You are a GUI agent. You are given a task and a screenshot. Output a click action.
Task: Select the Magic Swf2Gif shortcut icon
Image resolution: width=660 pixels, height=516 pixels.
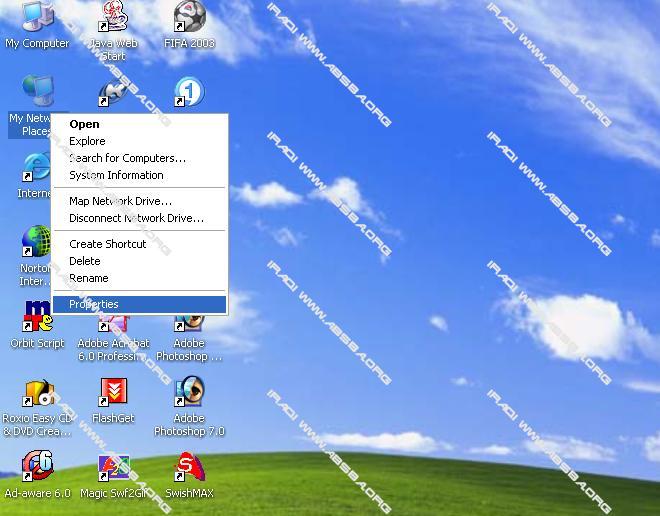pos(114,467)
